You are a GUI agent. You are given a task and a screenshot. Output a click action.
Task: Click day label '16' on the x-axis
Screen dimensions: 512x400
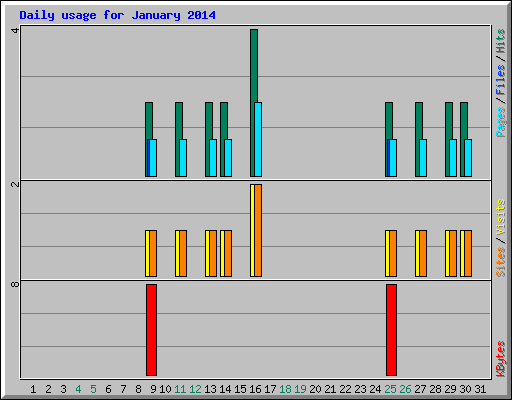pyautogui.click(x=255, y=389)
